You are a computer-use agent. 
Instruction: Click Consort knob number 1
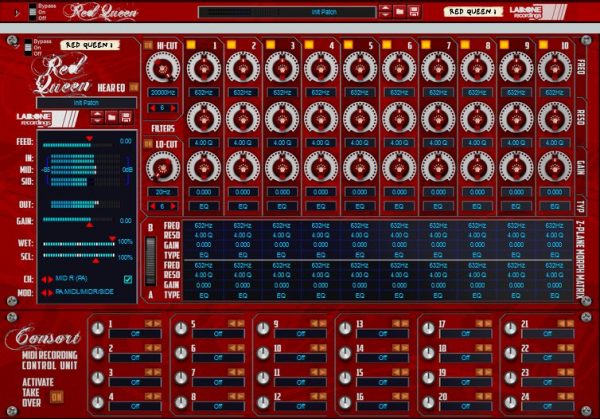tap(97, 330)
